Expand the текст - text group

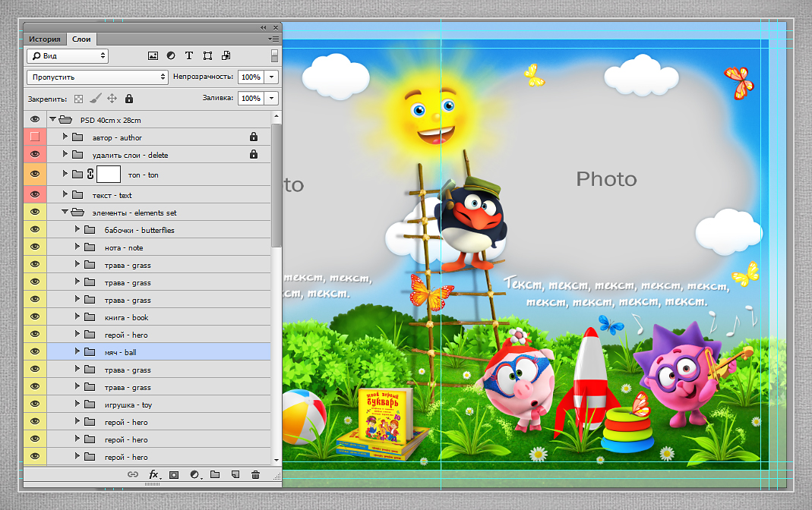65,194
